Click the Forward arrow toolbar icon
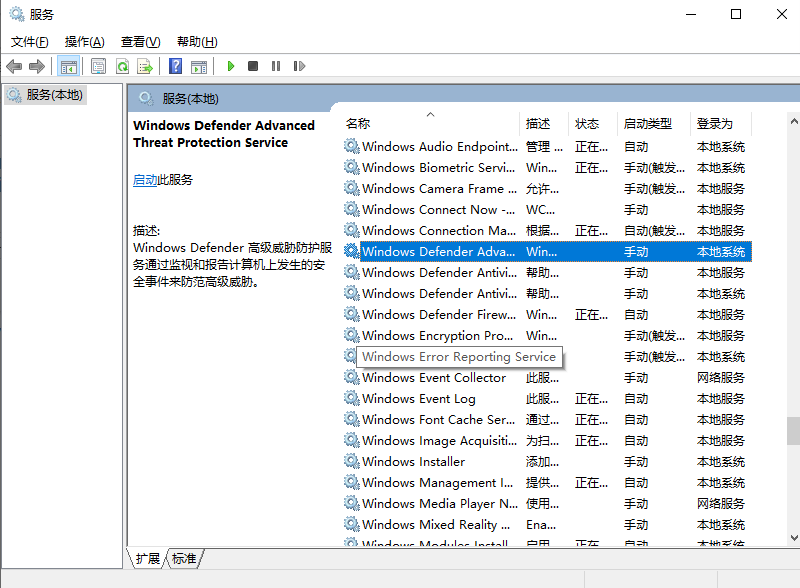 pos(37,66)
